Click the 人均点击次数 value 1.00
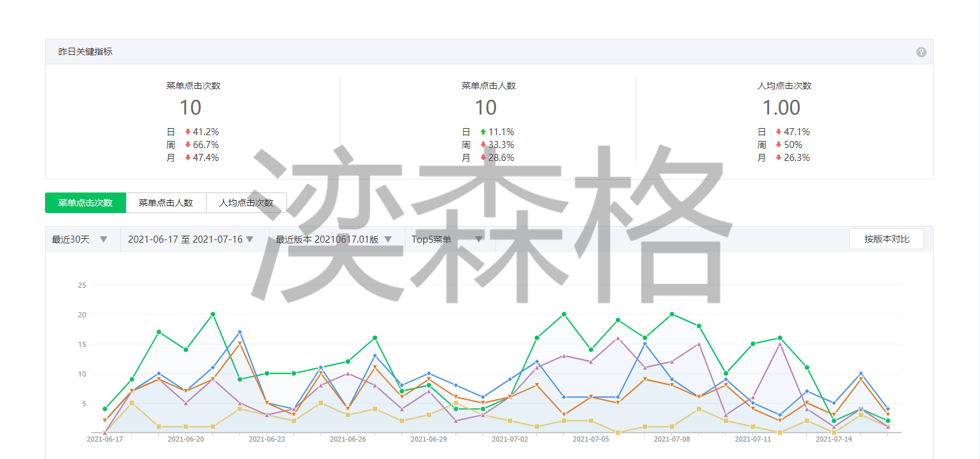 click(781, 108)
